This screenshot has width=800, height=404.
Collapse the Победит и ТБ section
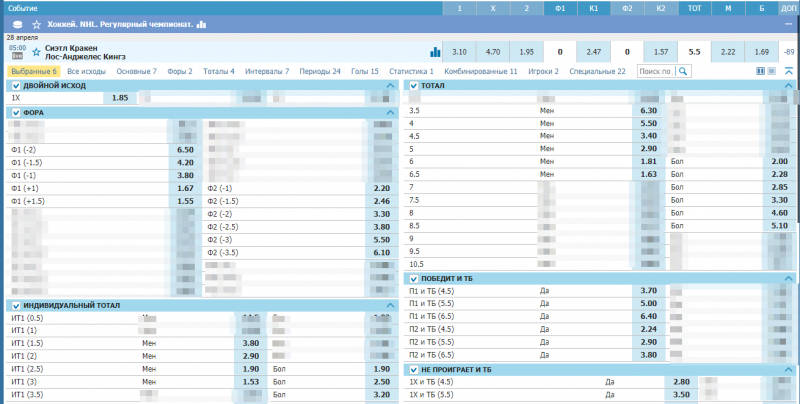point(788,277)
